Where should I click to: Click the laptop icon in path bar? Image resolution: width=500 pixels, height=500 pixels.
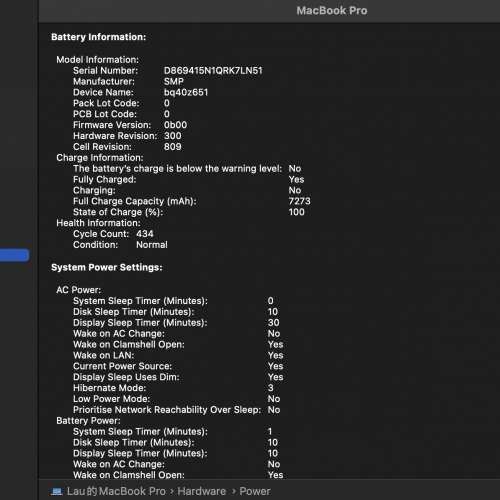click(x=57, y=491)
